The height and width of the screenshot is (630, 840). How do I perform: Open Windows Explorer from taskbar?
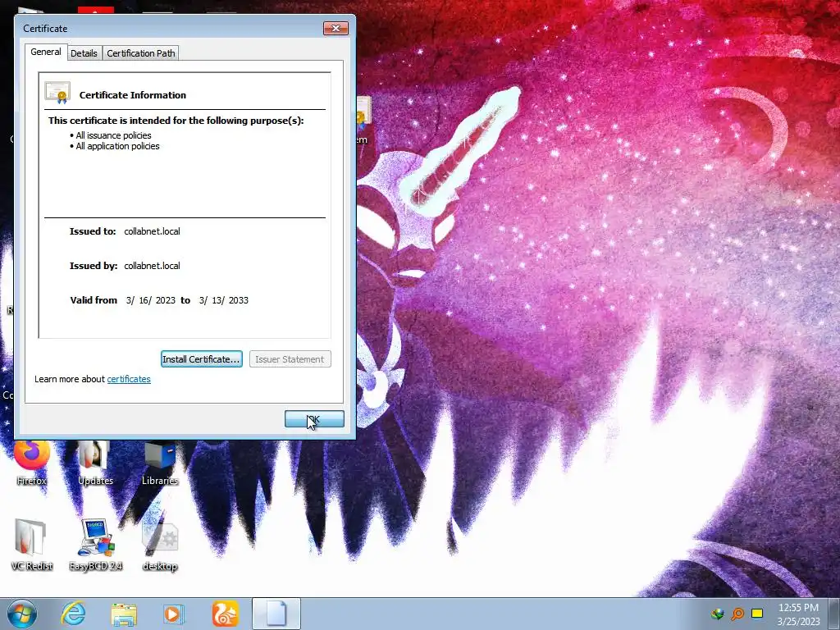[x=124, y=614]
